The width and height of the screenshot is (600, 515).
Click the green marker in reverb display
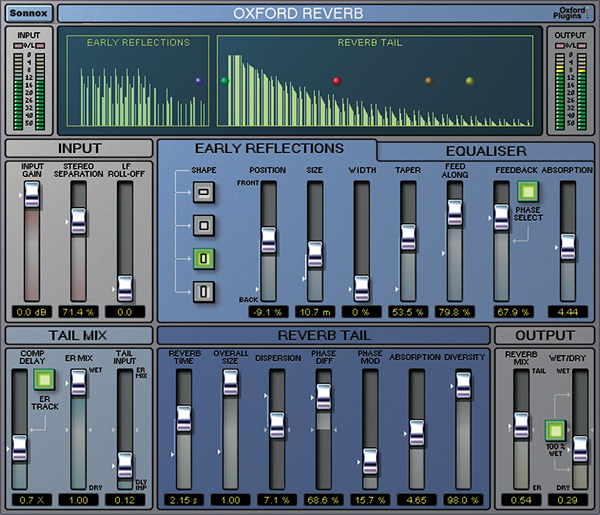pyautogui.click(x=224, y=80)
